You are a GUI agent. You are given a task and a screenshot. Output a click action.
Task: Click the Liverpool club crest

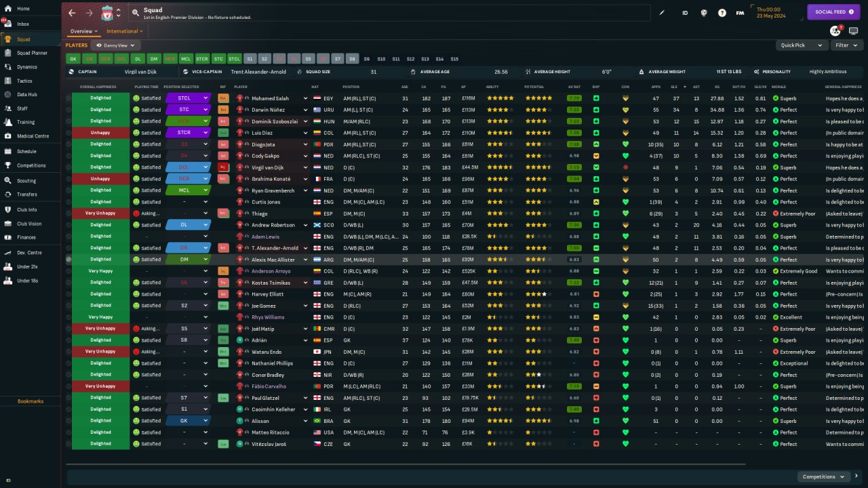pyautogui.click(x=107, y=13)
